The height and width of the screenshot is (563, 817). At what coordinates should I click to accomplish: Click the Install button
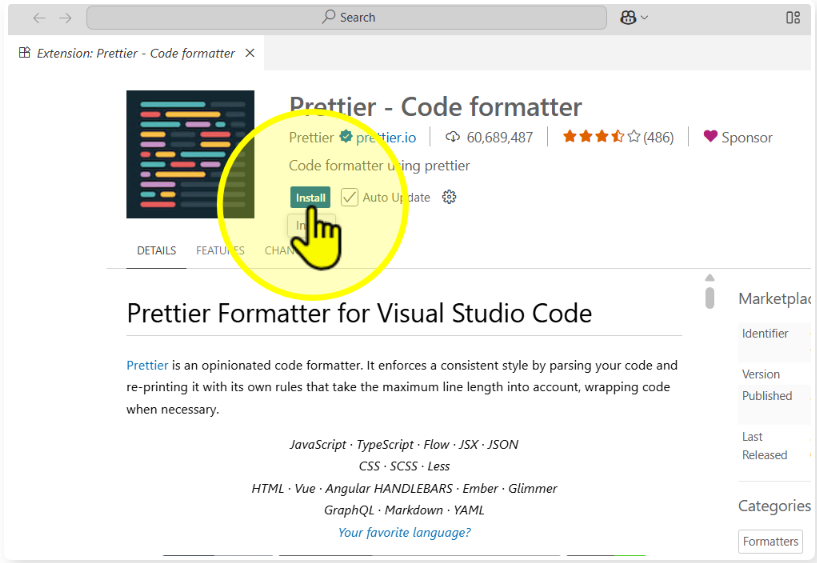point(310,197)
